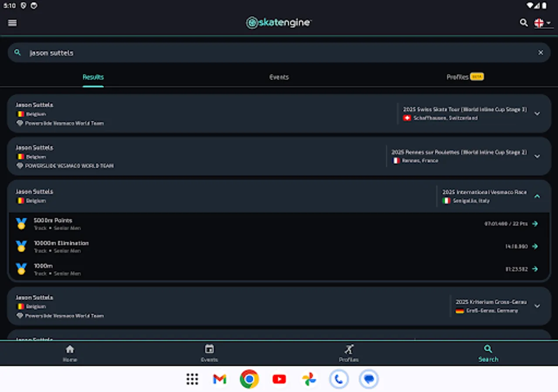Open the 500m Points result detail arrow
Viewport: 558px width, 392px height.
pyautogui.click(x=535, y=223)
